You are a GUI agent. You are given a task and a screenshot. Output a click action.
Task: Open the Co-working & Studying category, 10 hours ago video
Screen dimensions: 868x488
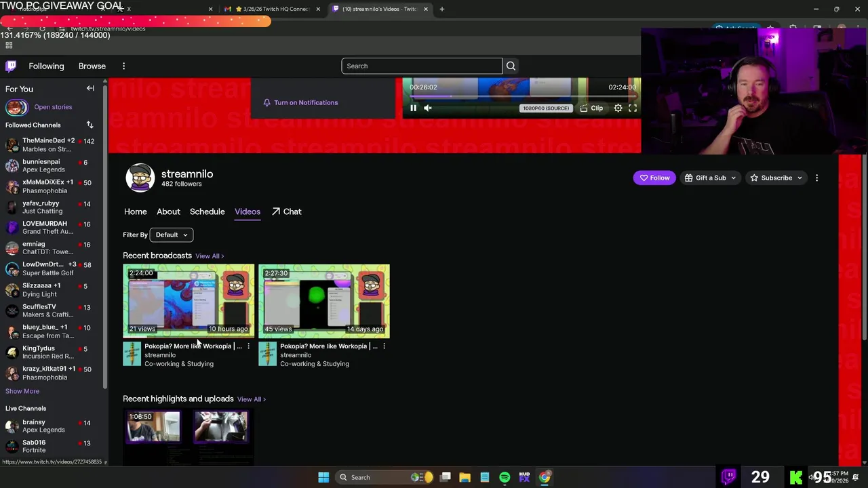(x=179, y=364)
